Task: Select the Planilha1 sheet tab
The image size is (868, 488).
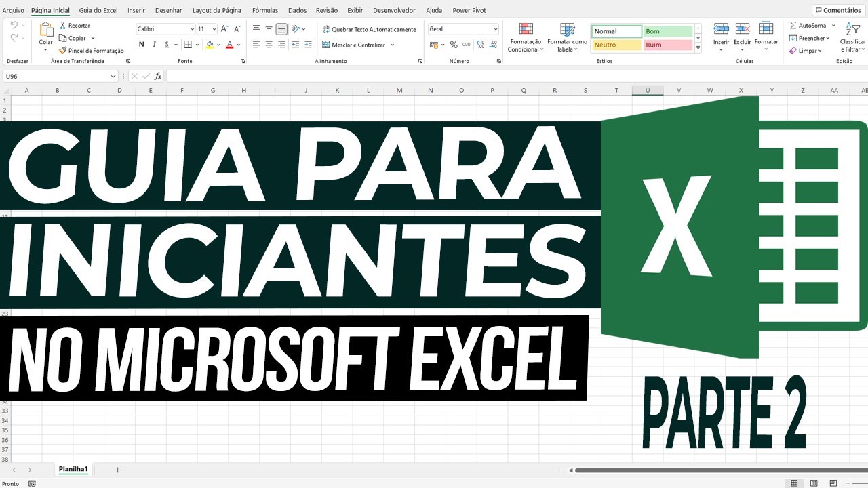Action: point(73,469)
